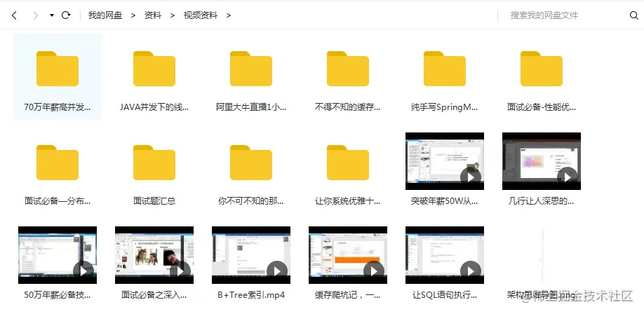The width and height of the screenshot is (644, 314).
Task: Click the 让SQL语句执行 file name
Action: (x=445, y=295)
